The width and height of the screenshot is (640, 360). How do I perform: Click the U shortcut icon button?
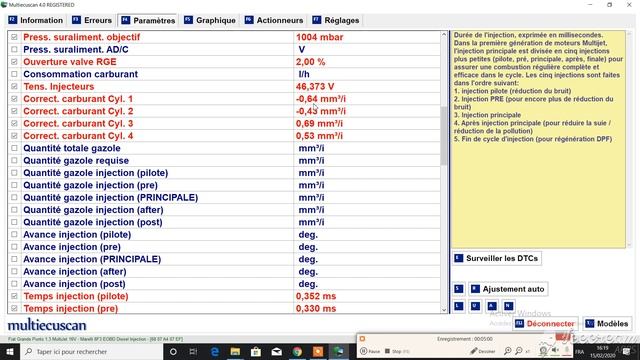click(475, 306)
